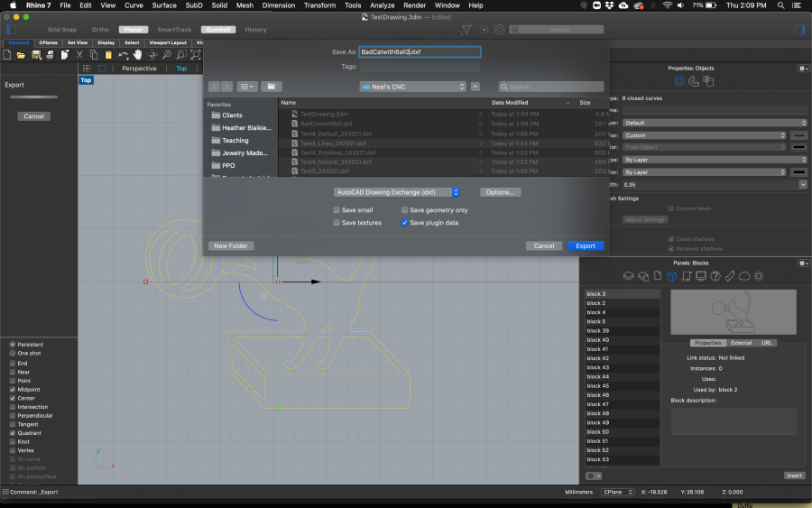This screenshot has width=812, height=508.
Task: Select the Rotate view tool
Action: [152, 54]
